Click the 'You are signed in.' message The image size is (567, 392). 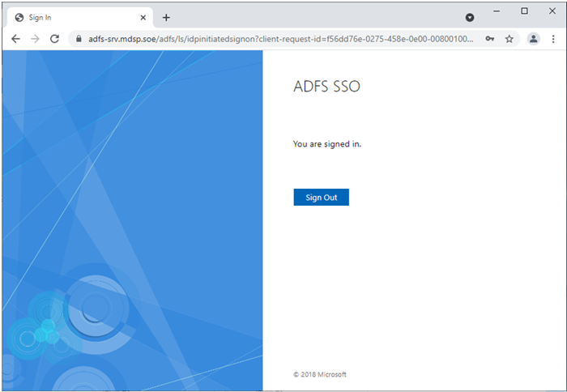click(x=327, y=144)
